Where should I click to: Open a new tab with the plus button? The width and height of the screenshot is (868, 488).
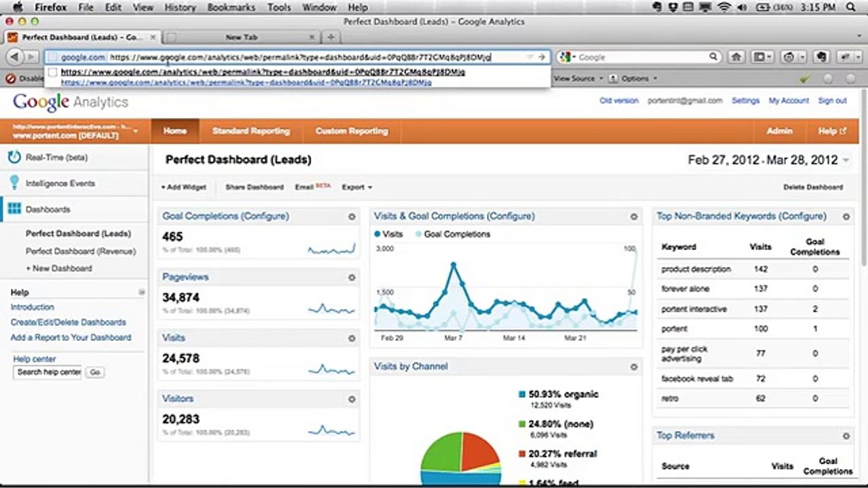pos(330,37)
